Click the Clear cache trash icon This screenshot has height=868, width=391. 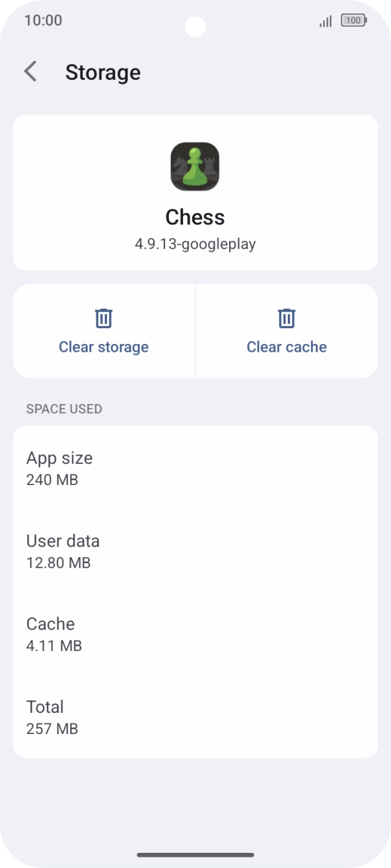click(287, 317)
